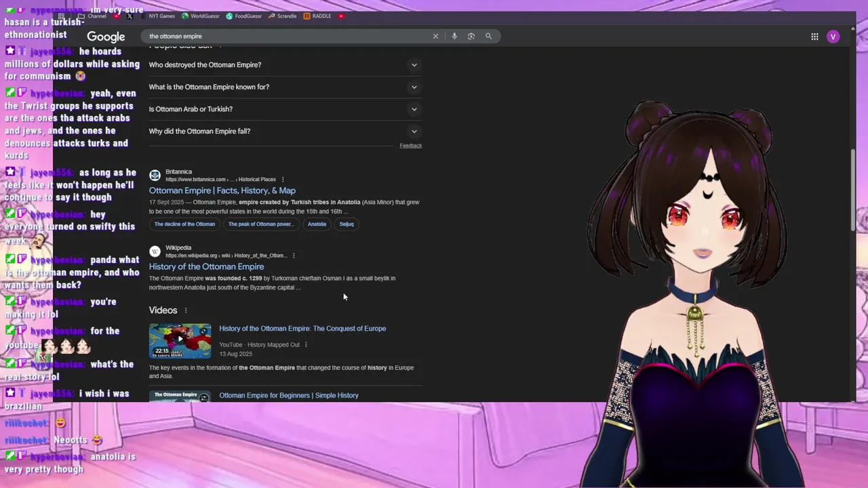Expand 'Who destroyed the Ottoman Empire?'
Screen dimensions: 868x488
(285, 65)
